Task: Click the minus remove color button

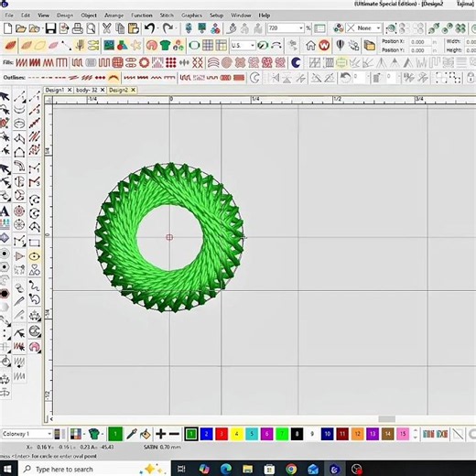Action: (174, 434)
